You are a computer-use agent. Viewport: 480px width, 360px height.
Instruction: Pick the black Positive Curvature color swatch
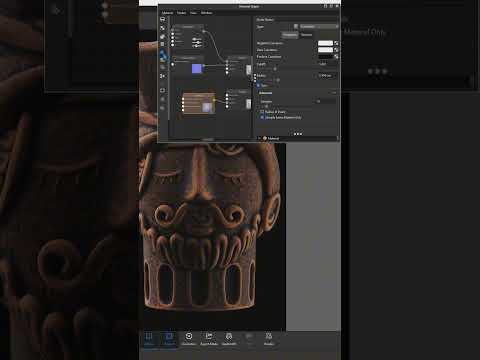click(x=325, y=56)
